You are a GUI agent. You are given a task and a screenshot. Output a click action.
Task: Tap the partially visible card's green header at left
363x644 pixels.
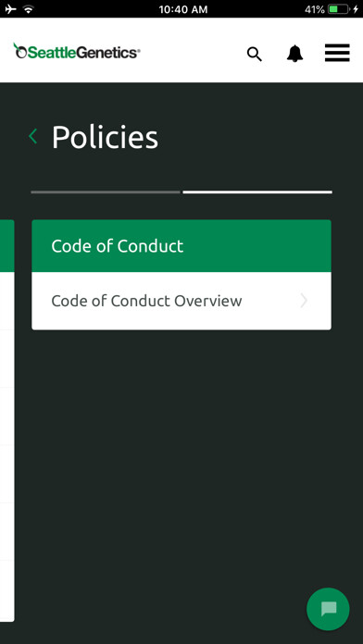[7, 245]
